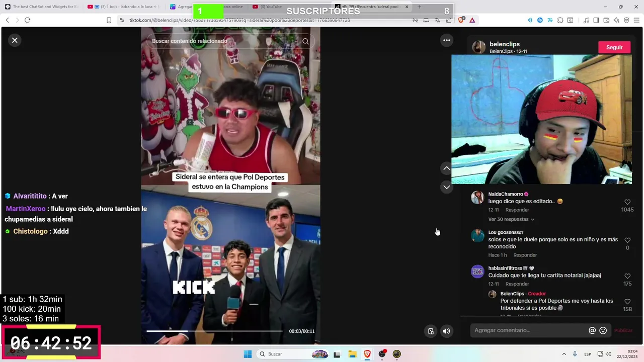Open media control music note icon

[x=586, y=20]
